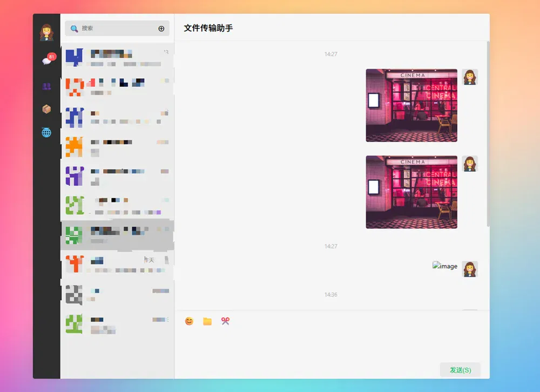Click sender avatar beside second cinema photo
Viewport: 540px width, 392px height.
(x=470, y=164)
